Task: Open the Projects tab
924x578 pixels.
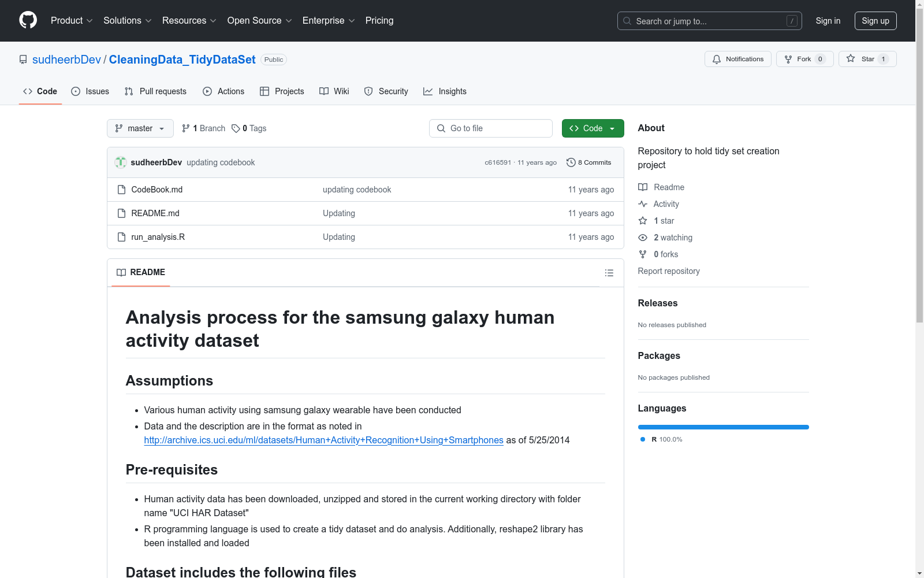Action: [x=282, y=91]
